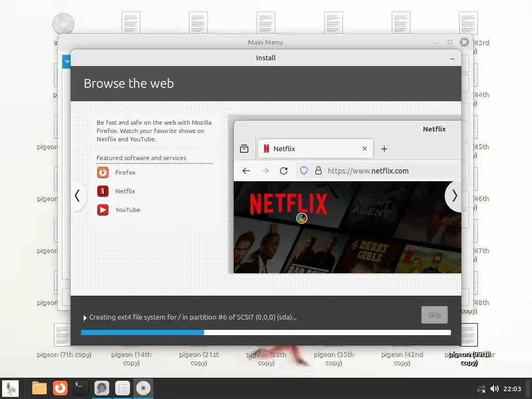Click the reload icon in slideshow browser
Screen dimensions: 532x399
[284, 170]
